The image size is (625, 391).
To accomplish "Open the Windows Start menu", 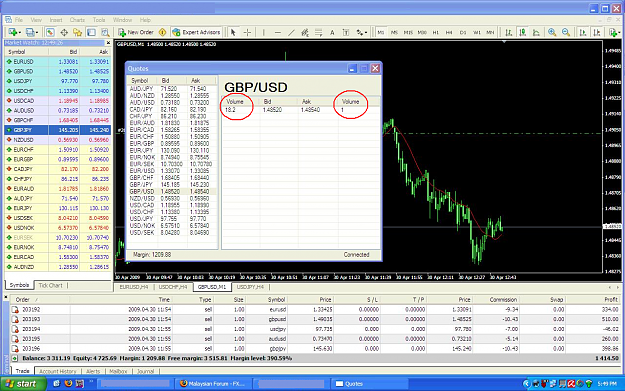I will [x=23, y=384].
